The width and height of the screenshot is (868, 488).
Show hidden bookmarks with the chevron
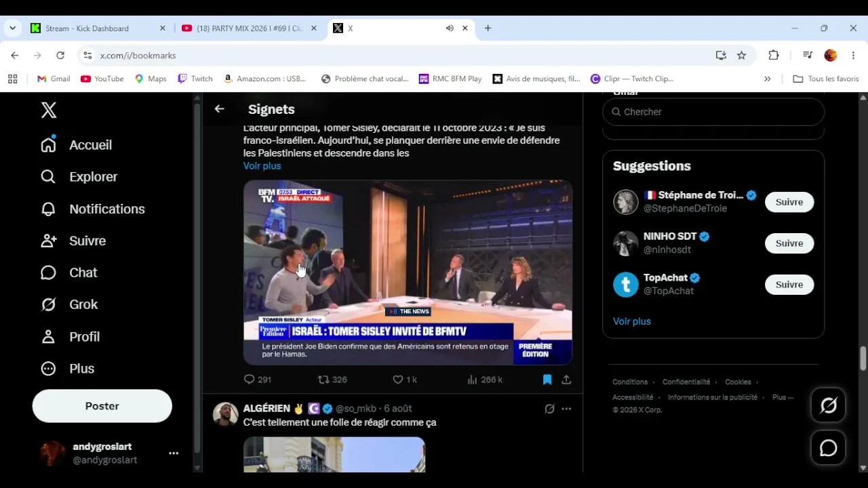[x=768, y=79]
